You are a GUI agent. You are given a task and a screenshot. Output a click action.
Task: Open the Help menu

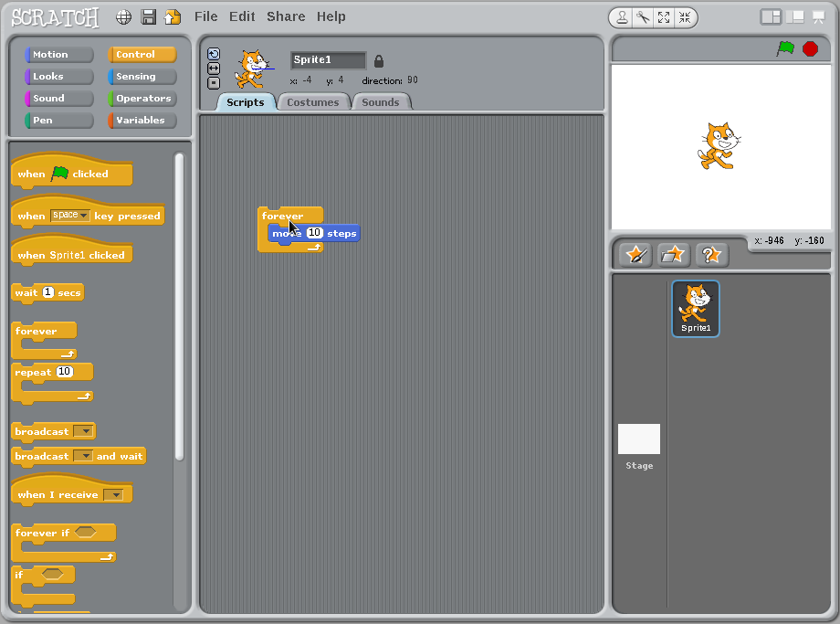pyautogui.click(x=331, y=16)
